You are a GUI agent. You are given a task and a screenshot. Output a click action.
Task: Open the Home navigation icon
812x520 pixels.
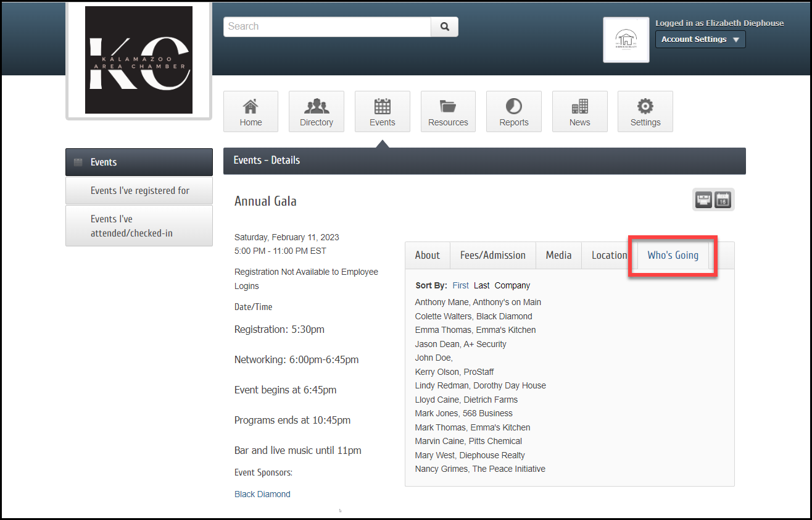[x=251, y=112]
